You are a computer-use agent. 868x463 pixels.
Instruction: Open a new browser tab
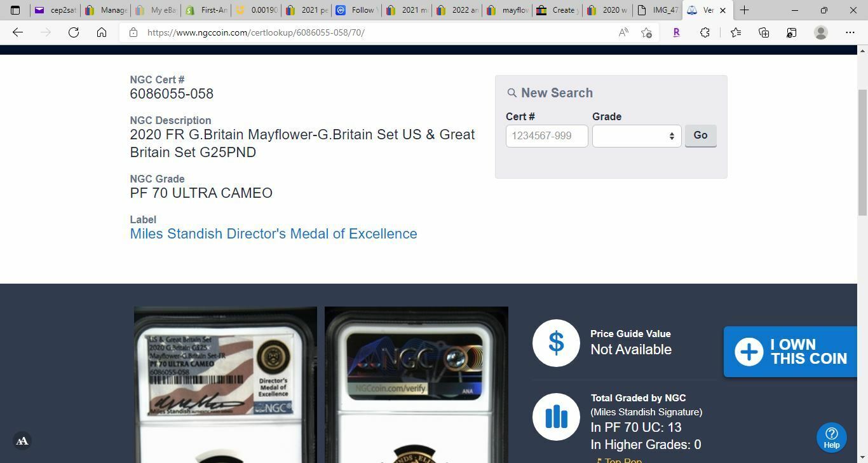(x=744, y=10)
